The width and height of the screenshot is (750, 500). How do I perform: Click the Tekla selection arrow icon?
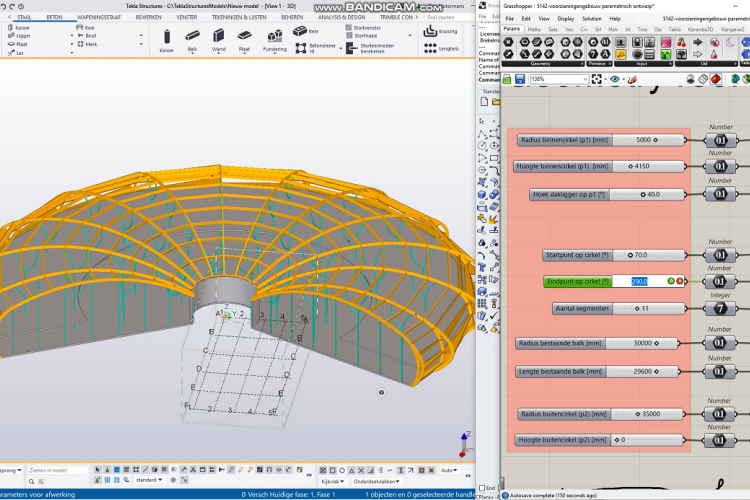point(98,470)
